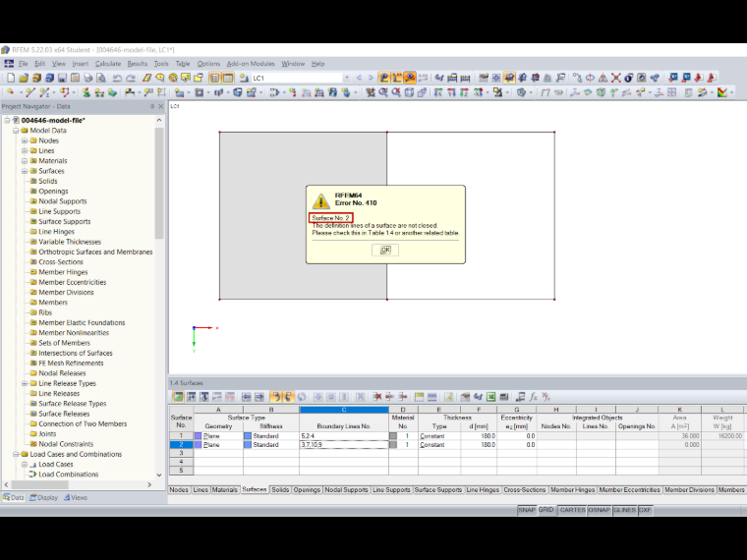Click the boundary lines cell containing 3,7,10,9

(343, 445)
